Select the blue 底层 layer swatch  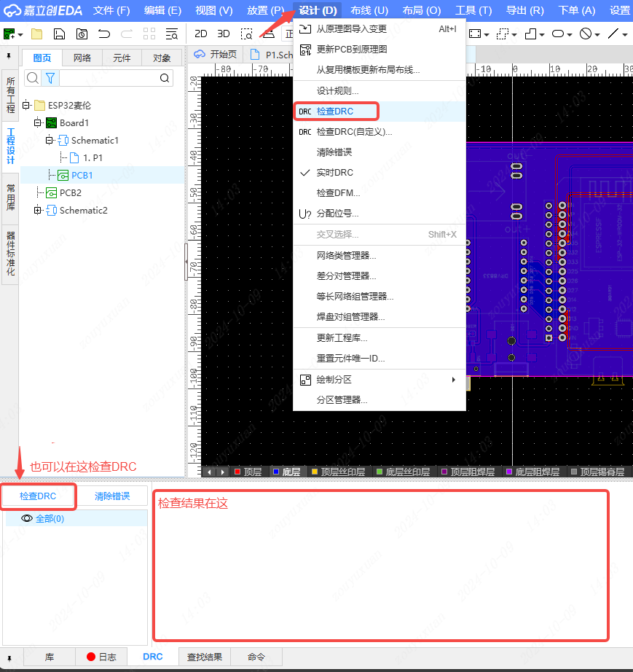click(x=276, y=472)
